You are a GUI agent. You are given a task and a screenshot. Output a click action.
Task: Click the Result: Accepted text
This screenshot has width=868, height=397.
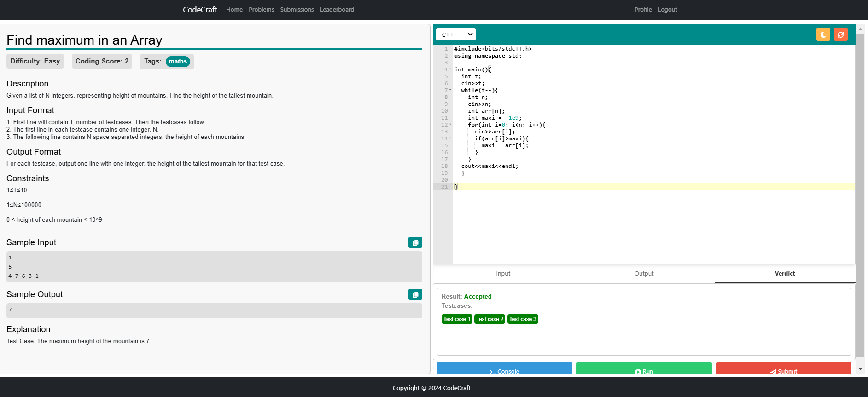pos(466,297)
